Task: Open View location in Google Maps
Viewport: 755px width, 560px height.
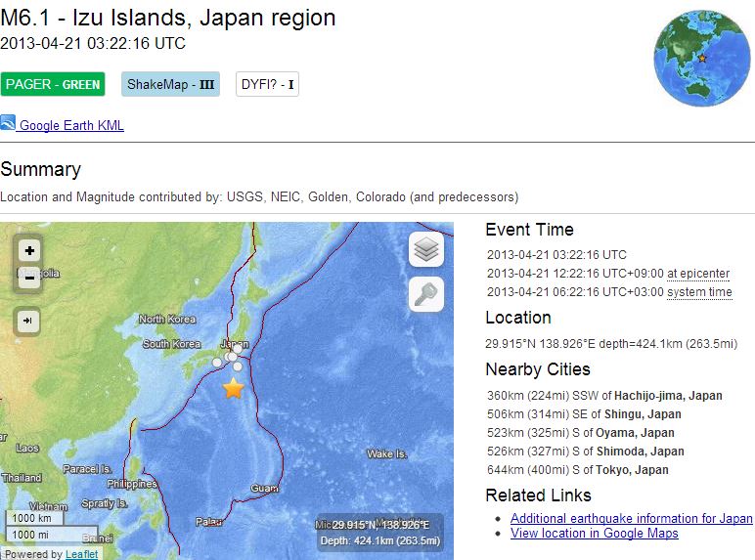Action: 595,533
